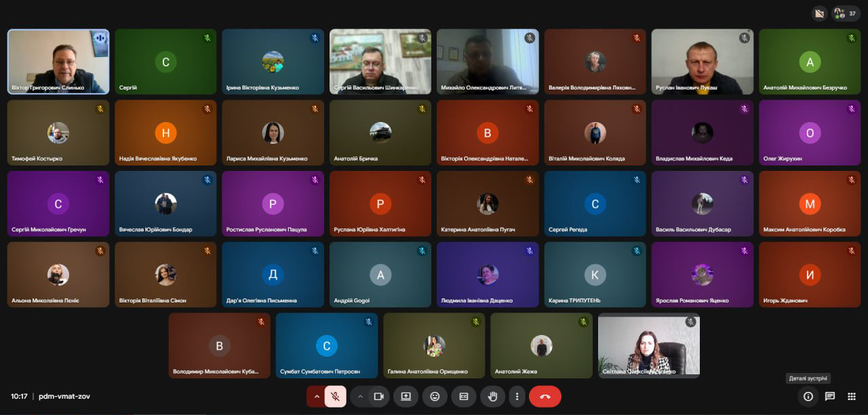The width and height of the screenshot is (868, 415).
Task: Select Руслан Іванович Лукаш video tile
Action: tap(702, 61)
